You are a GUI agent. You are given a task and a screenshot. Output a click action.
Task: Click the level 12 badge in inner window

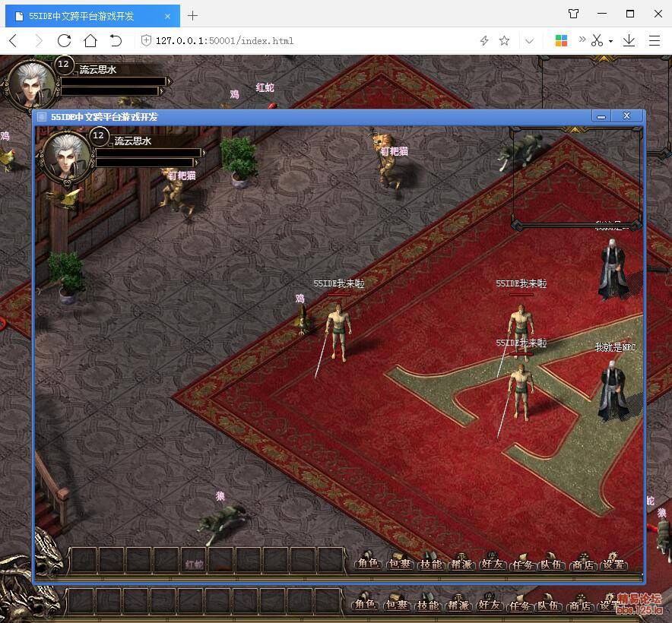click(98, 135)
